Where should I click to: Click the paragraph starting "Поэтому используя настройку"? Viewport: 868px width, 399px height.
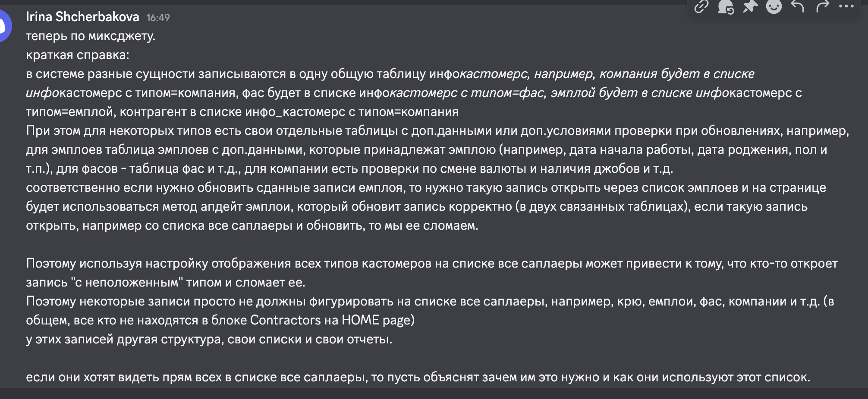click(431, 273)
